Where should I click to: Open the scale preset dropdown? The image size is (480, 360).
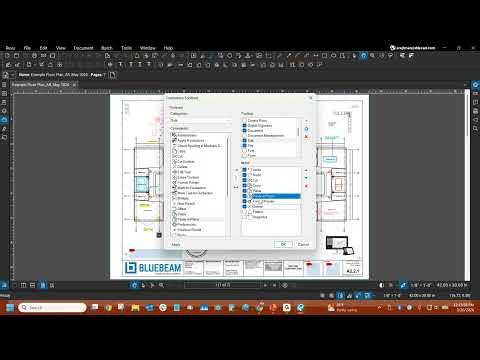tap(421, 285)
